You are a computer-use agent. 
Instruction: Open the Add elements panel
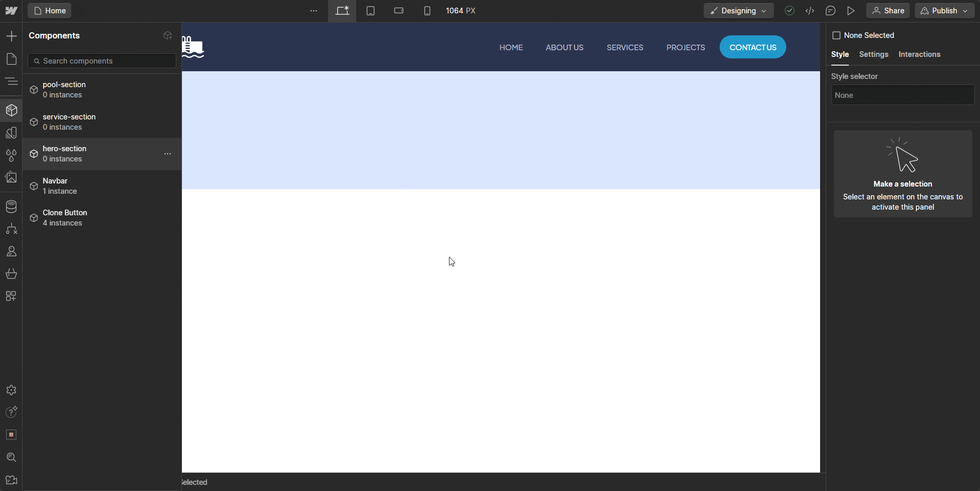click(11, 36)
